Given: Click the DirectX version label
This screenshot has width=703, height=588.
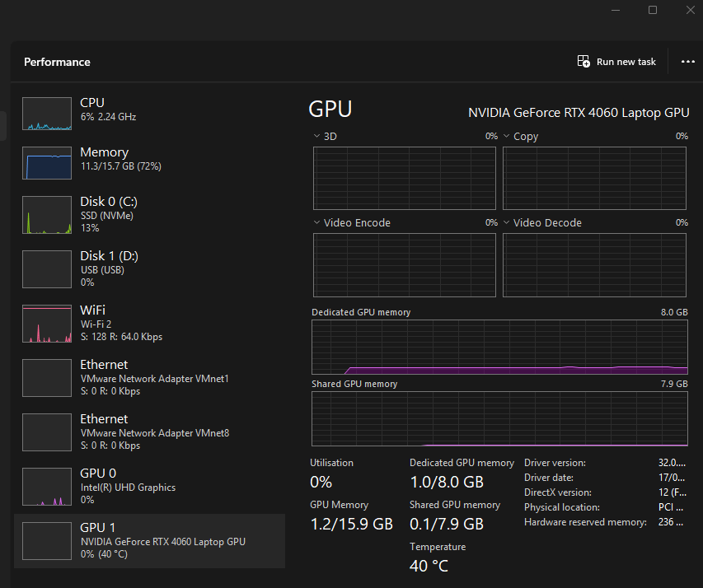Looking at the screenshot, I should pos(558,492).
